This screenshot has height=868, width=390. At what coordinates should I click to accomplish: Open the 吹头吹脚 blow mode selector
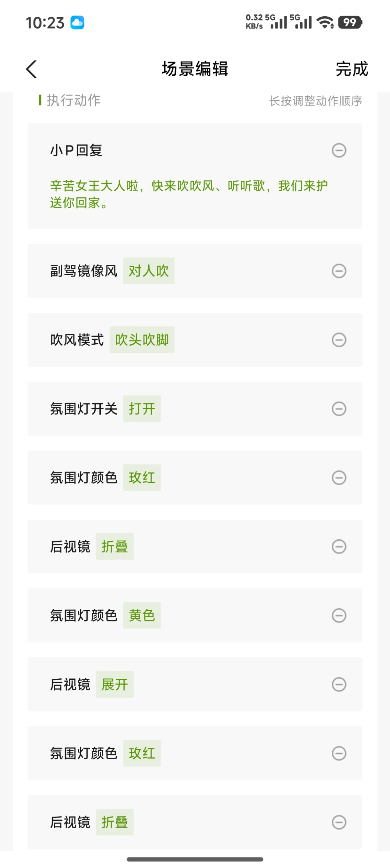tap(142, 340)
